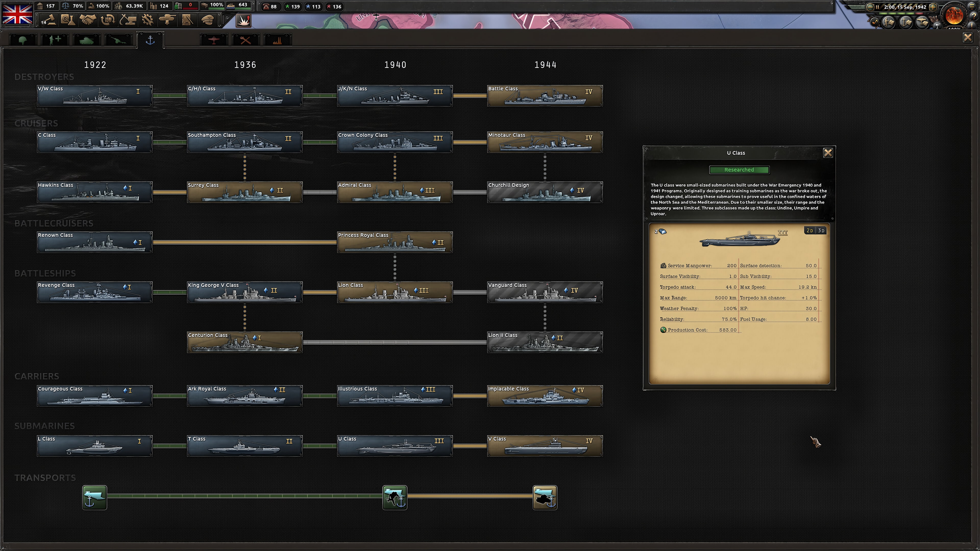The width and height of the screenshot is (980, 551).
Task: Switch to 3D ship model view
Action: point(821,231)
